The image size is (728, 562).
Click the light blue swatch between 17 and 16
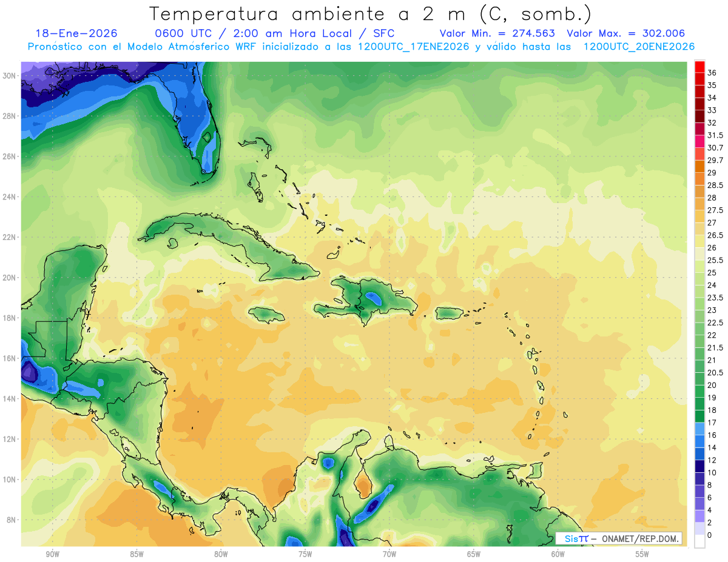pyautogui.click(x=699, y=429)
